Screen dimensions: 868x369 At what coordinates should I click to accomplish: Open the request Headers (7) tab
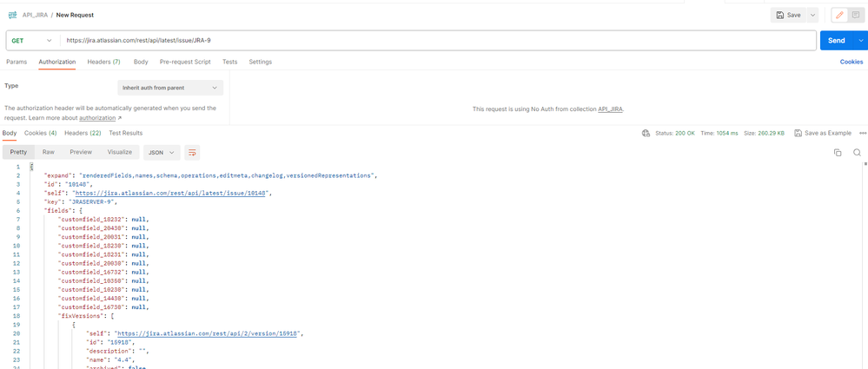pos(103,62)
